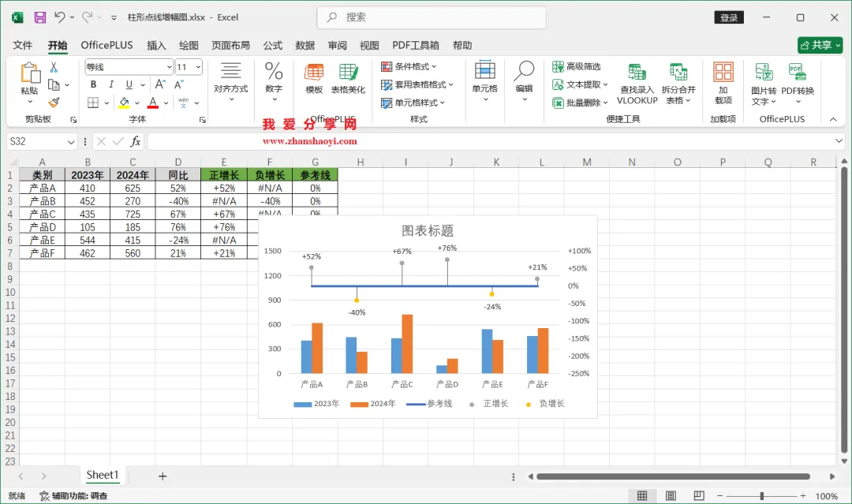The height and width of the screenshot is (504, 852).
Task: Click 辅助功能: 调查 in status bar
Action: tap(74, 495)
